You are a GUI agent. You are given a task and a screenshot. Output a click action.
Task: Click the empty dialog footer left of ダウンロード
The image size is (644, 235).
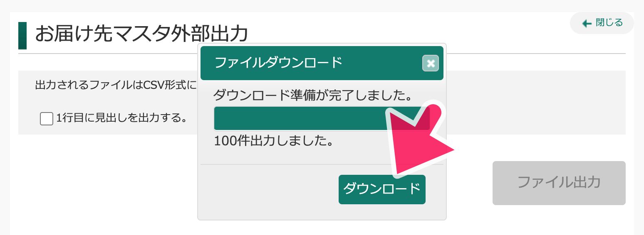(269, 190)
